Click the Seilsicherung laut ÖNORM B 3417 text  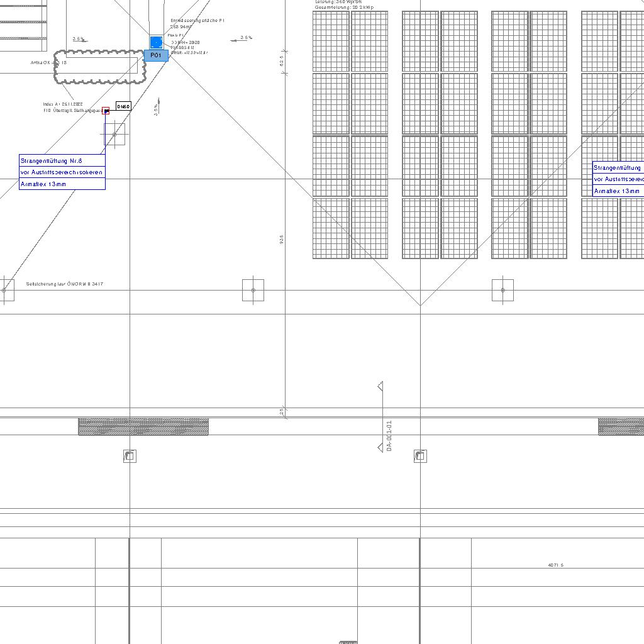point(65,284)
